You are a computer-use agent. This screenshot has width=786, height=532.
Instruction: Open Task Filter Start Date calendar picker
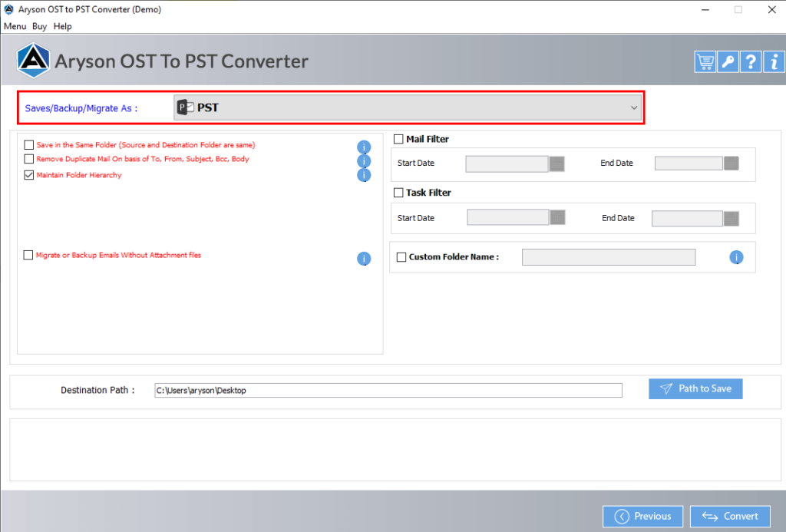[557, 217]
